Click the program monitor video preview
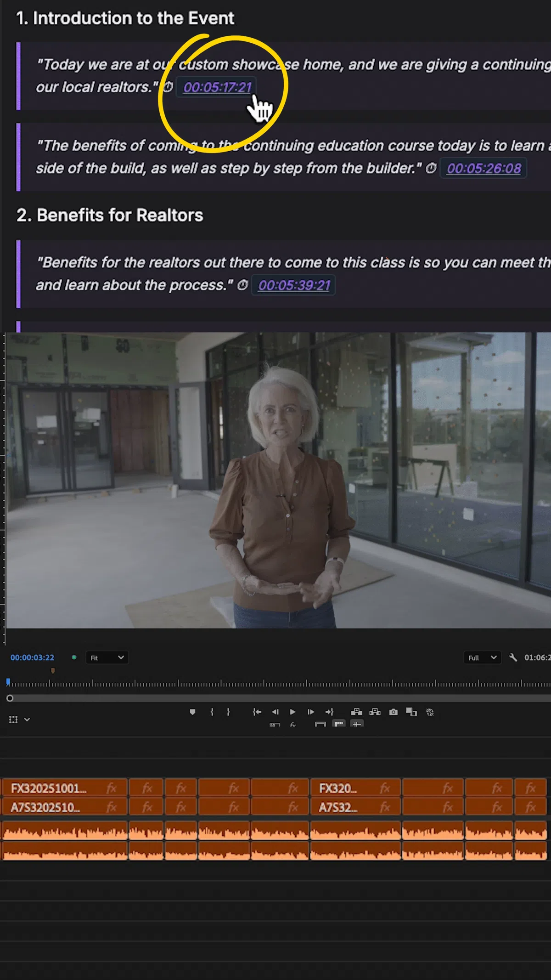This screenshot has width=551, height=980. [x=278, y=480]
